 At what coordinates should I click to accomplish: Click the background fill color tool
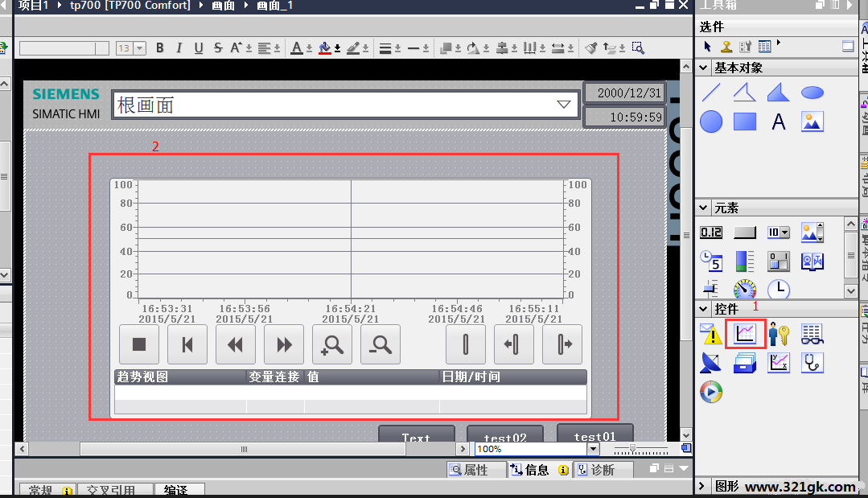point(325,48)
